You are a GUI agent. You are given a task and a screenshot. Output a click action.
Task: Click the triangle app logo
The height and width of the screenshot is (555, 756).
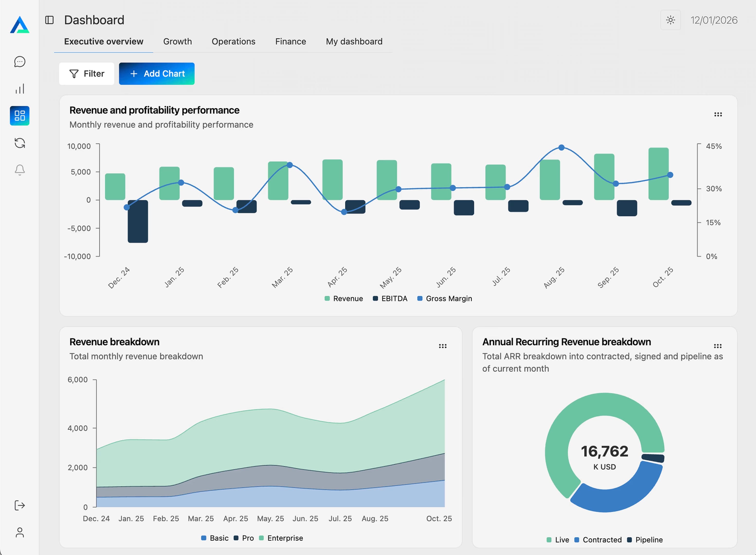(19, 25)
